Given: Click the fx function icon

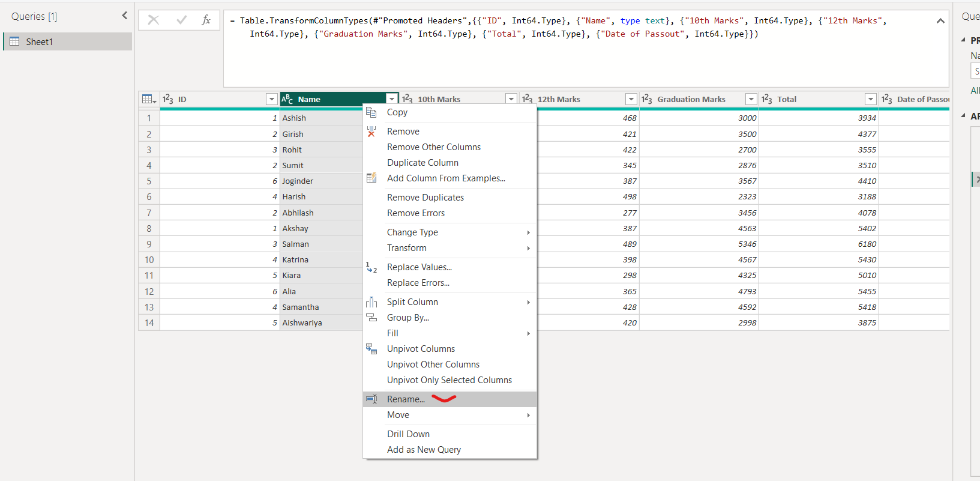Looking at the screenshot, I should pyautogui.click(x=206, y=20).
